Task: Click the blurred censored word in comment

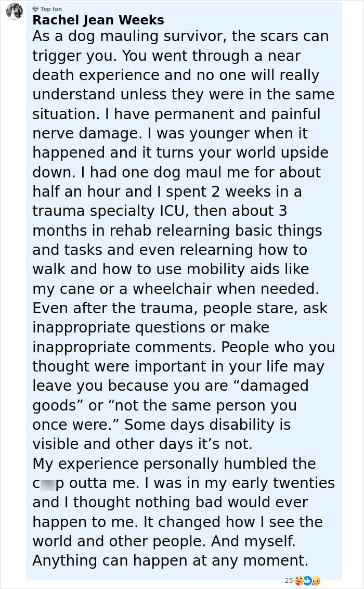Action: click(x=48, y=483)
